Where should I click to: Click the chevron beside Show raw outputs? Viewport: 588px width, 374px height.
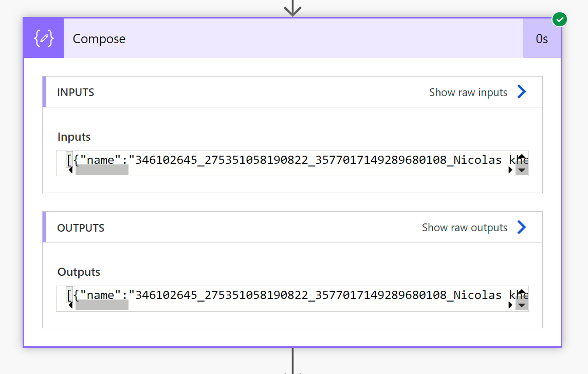coord(522,227)
